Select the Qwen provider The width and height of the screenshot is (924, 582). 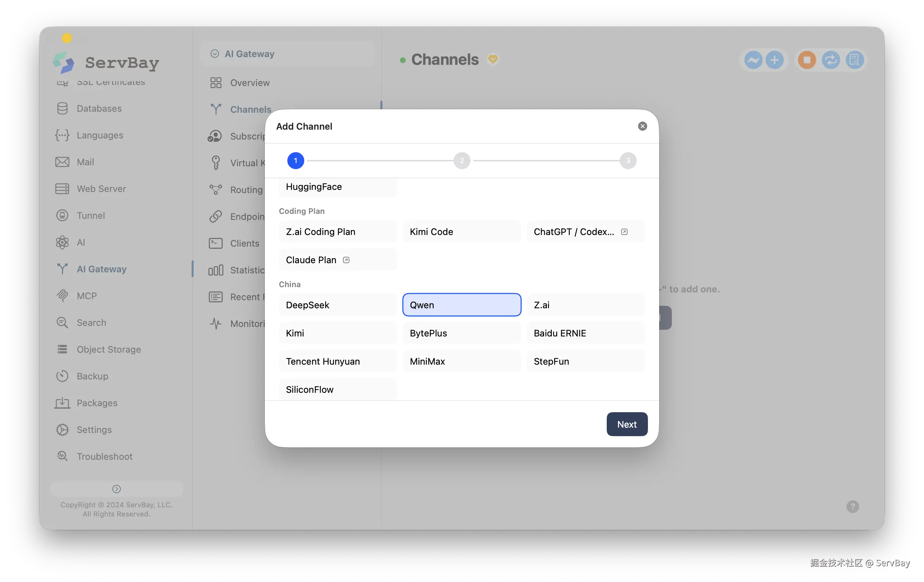[x=462, y=305]
